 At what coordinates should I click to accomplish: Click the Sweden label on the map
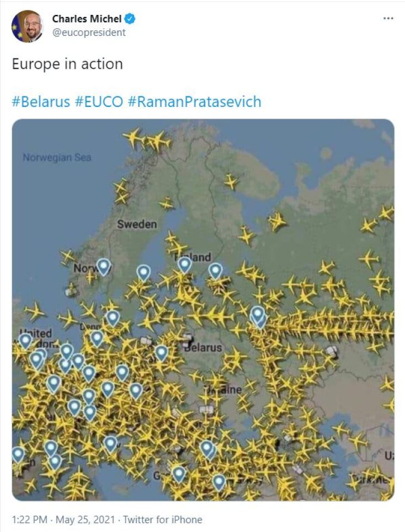click(136, 224)
